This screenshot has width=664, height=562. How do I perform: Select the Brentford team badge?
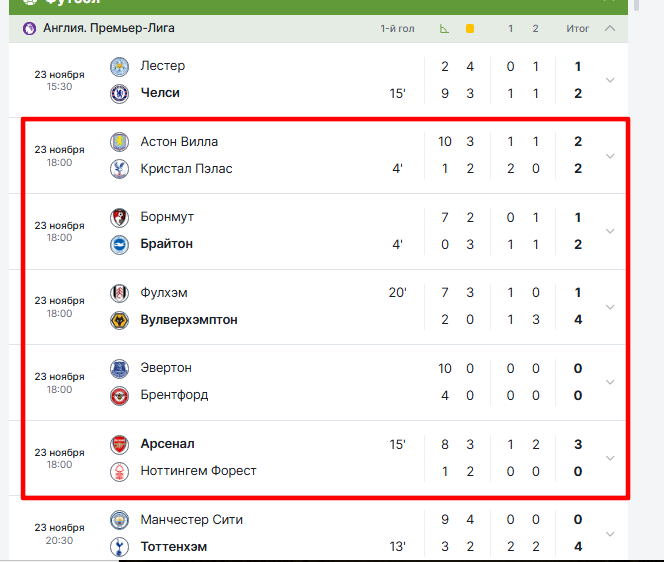pyautogui.click(x=120, y=395)
